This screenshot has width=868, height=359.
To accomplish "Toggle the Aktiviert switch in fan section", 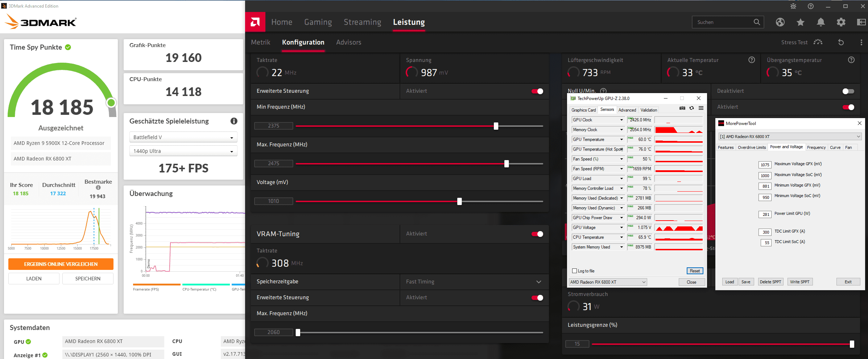I will point(848,107).
